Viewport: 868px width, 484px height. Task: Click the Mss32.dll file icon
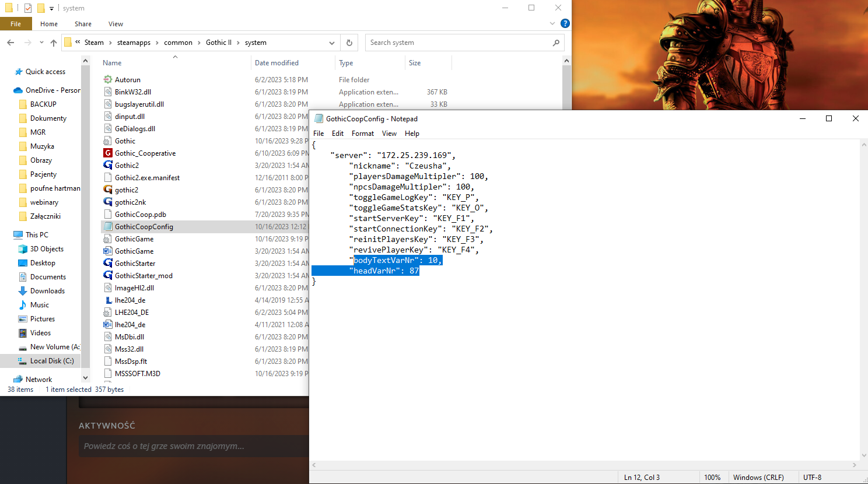coord(107,349)
